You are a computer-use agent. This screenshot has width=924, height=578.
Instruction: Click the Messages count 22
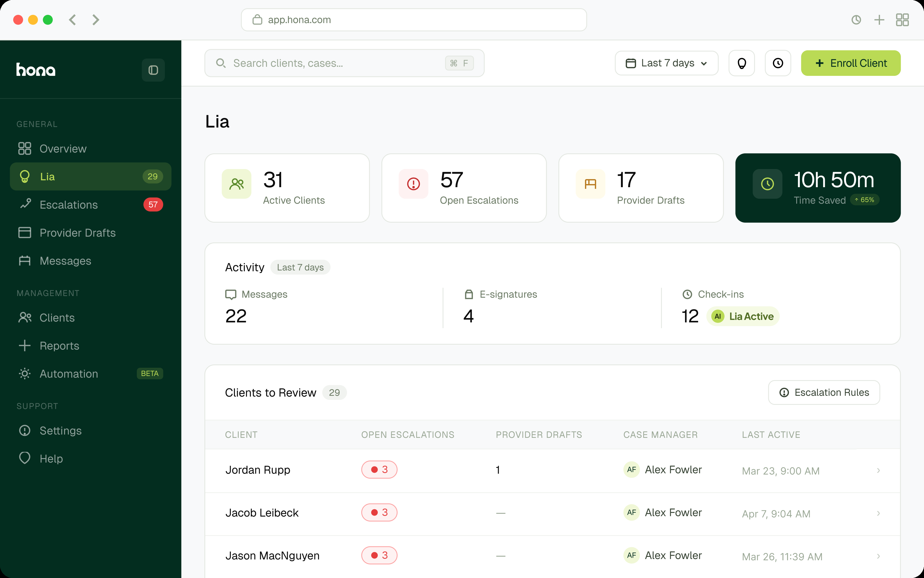pos(236,316)
